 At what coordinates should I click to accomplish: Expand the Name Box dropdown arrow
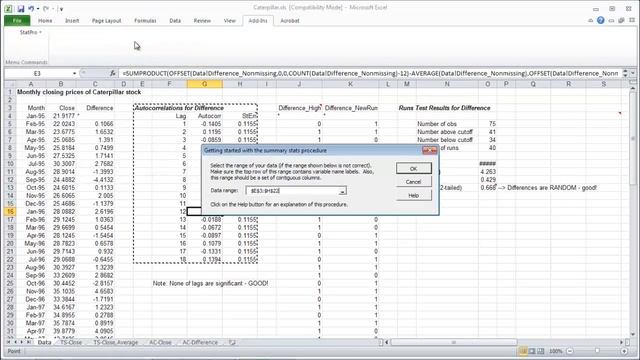[x=74, y=73]
